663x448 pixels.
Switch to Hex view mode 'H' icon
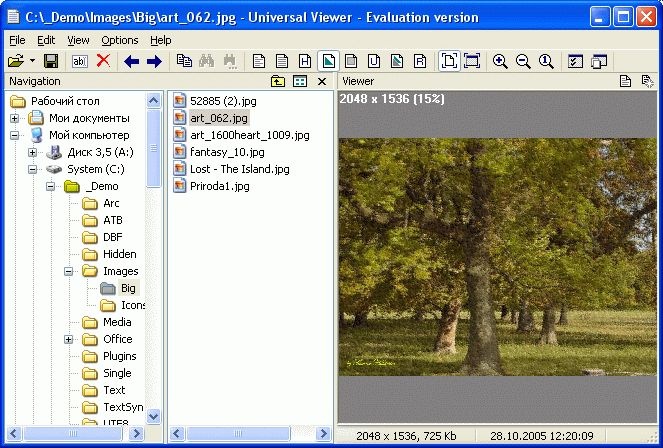coord(304,61)
